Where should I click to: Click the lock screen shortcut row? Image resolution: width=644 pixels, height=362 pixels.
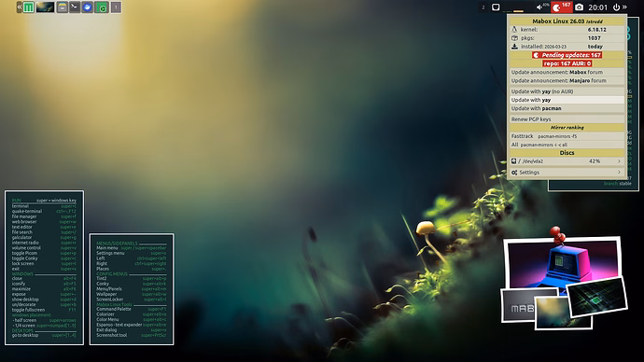pyautogui.click(x=44, y=263)
